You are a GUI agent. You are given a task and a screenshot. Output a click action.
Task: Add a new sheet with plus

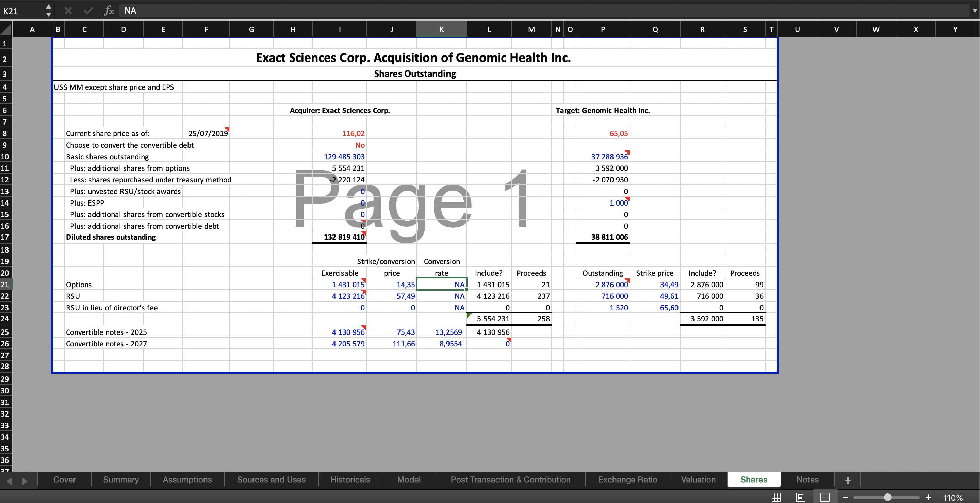point(848,480)
